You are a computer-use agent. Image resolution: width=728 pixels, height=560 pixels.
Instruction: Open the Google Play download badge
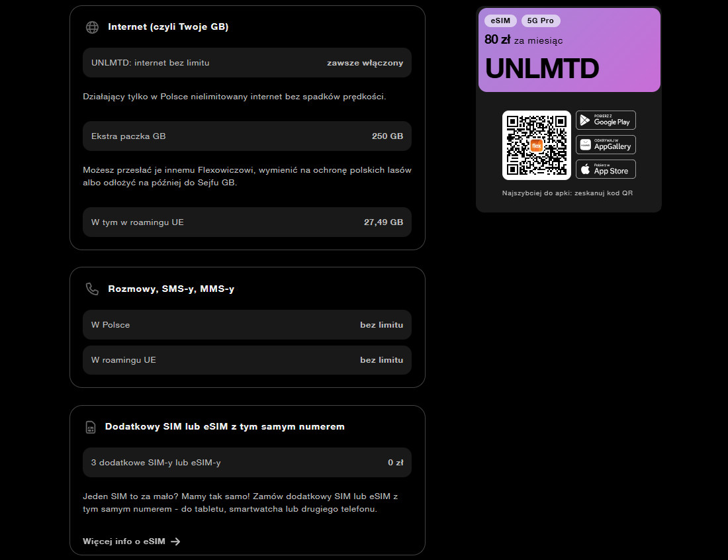(x=606, y=120)
